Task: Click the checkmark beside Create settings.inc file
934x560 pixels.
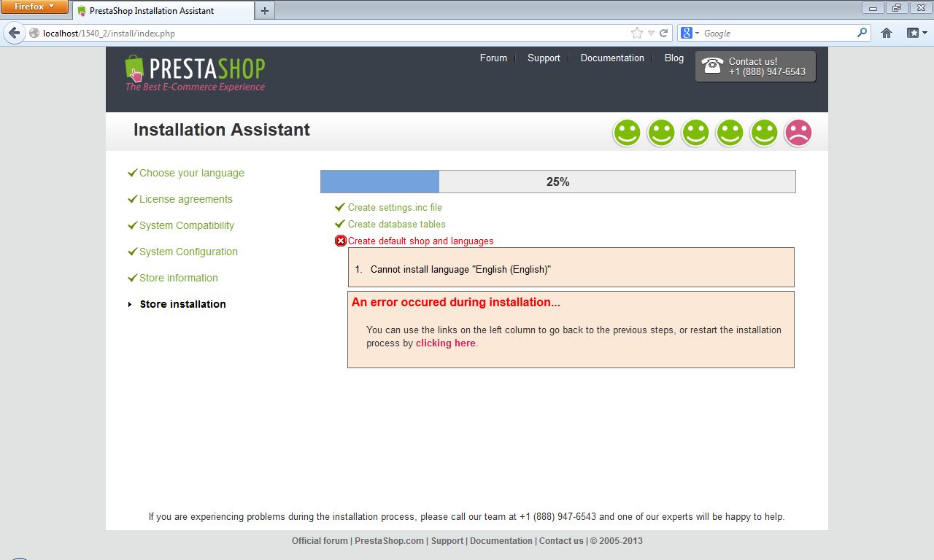Action: coord(339,207)
